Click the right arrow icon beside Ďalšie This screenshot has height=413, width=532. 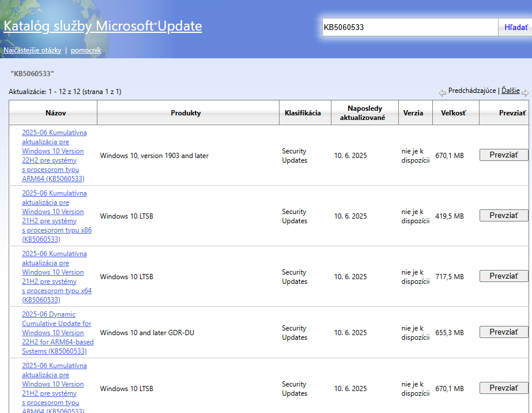[x=525, y=92]
